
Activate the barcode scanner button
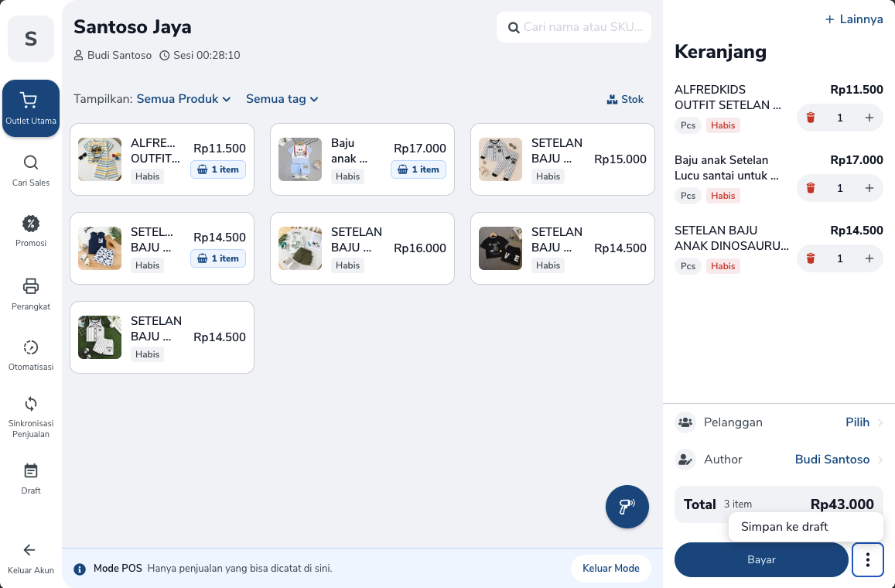point(627,507)
